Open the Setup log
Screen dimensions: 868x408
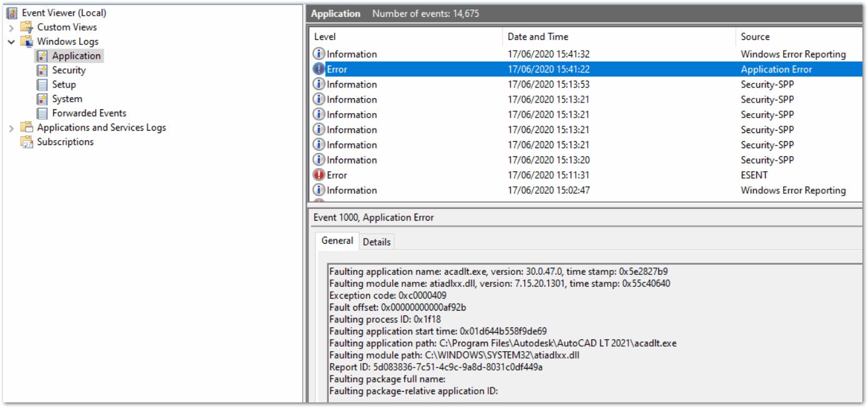(x=64, y=84)
